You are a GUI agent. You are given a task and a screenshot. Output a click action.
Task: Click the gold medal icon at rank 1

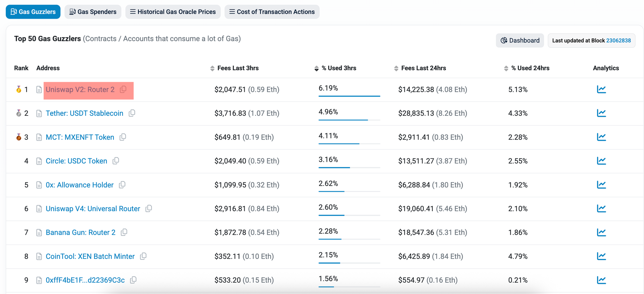coord(19,89)
